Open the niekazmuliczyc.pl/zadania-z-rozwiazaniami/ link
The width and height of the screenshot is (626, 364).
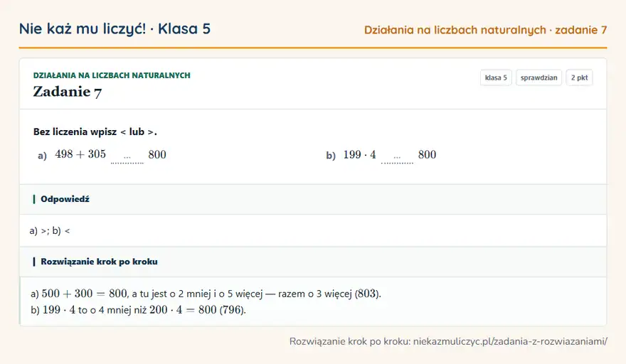(x=510, y=342)
